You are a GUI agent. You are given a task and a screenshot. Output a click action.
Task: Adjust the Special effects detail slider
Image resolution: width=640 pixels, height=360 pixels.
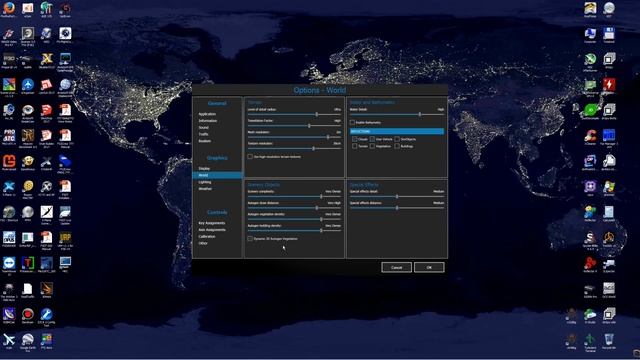tap(397, 197)
